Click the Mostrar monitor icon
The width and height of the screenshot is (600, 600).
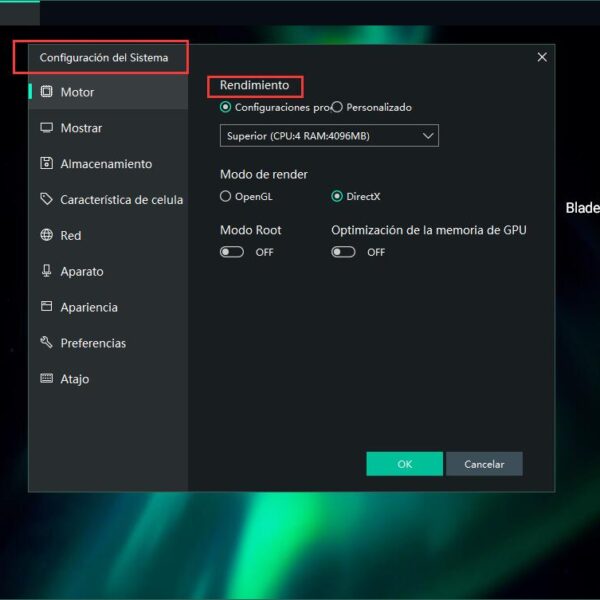tap(46, 128)
